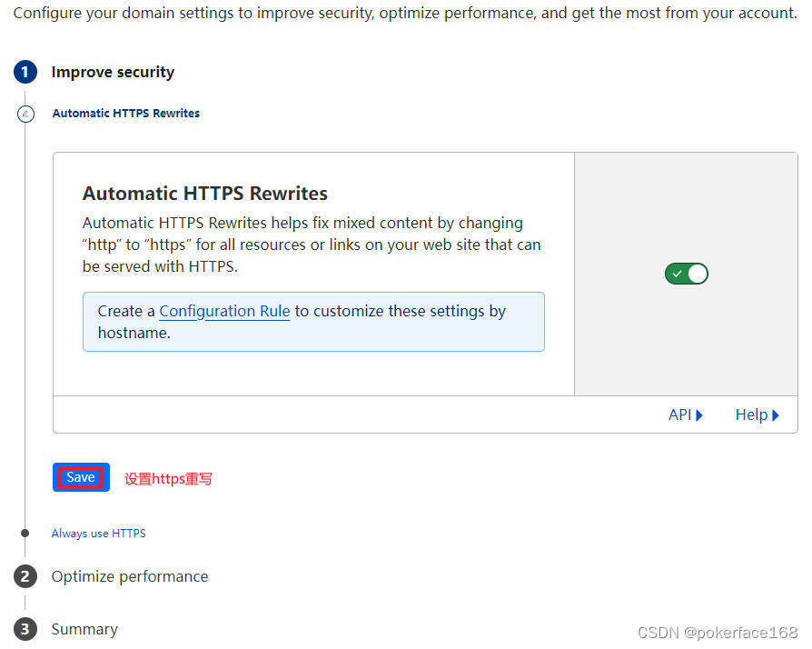Screen dimensions: 812x649
Task: Go to the Always use HTTPS sub-step
Action: tap(98, 534)
